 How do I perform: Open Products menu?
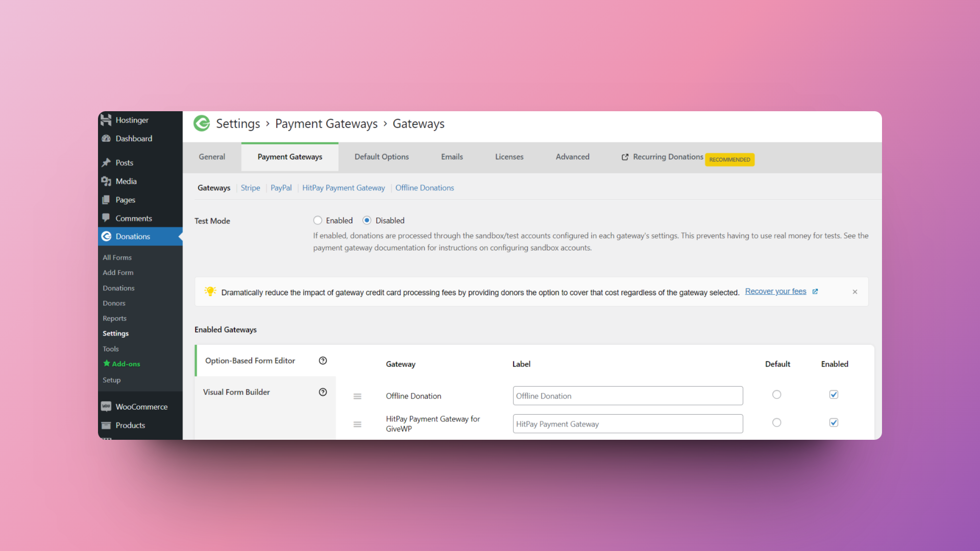click(x=140, y=425)
